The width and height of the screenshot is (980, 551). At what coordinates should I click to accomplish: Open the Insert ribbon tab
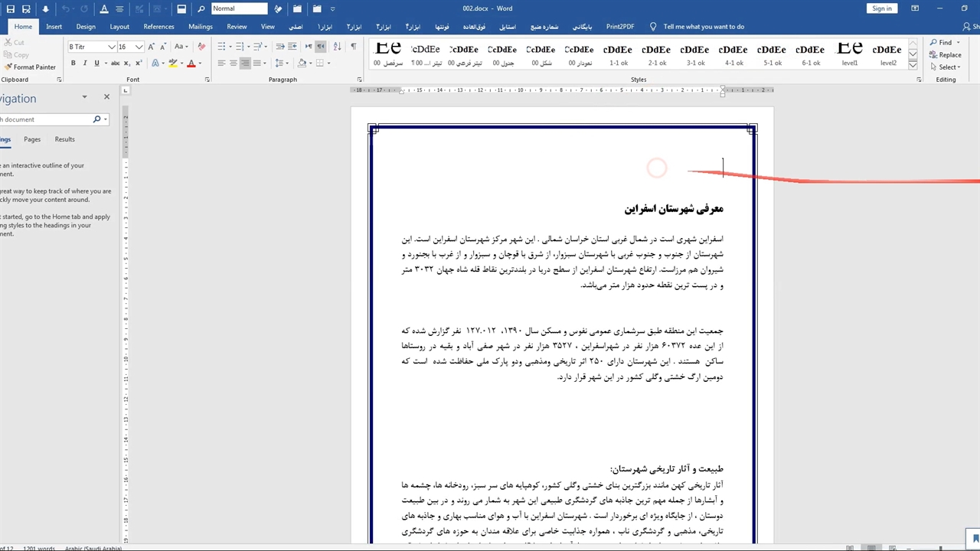[x=54, y=27]
